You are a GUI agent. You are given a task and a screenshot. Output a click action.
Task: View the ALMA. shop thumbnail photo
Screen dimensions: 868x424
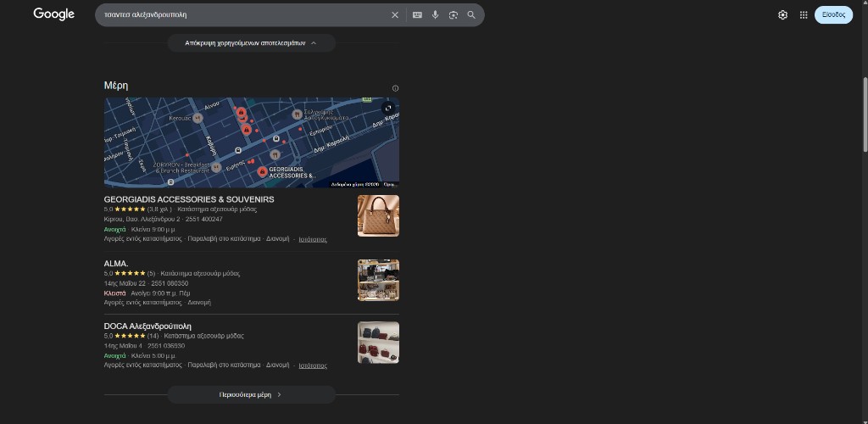pos(378,280)
